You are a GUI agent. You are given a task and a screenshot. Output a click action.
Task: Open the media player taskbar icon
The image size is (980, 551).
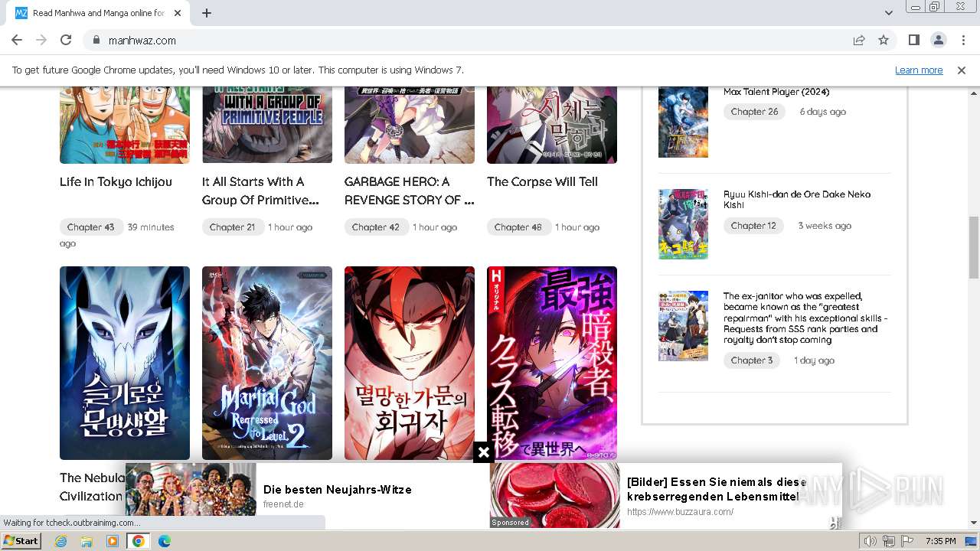click(113, 541)
